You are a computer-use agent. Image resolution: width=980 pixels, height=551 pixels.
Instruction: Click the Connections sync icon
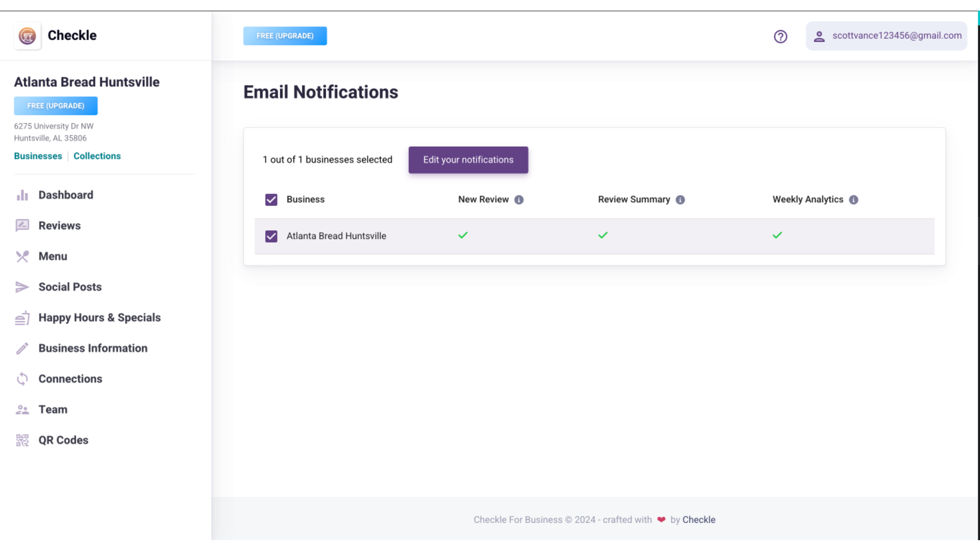pyautogui.click(x=22, y=379)
